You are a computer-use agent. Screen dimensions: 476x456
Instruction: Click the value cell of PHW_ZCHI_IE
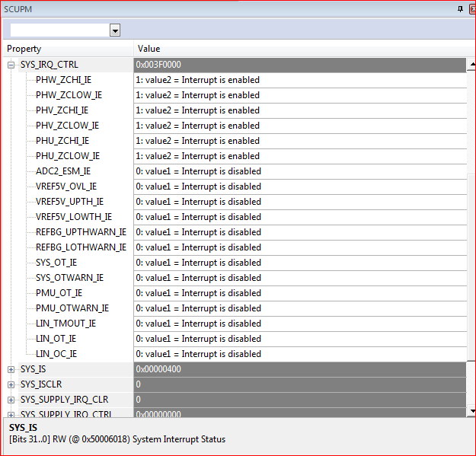(300, 80)
